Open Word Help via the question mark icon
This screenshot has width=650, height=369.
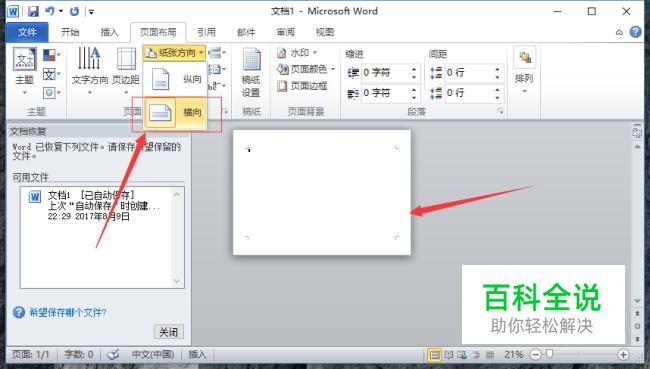635,32
